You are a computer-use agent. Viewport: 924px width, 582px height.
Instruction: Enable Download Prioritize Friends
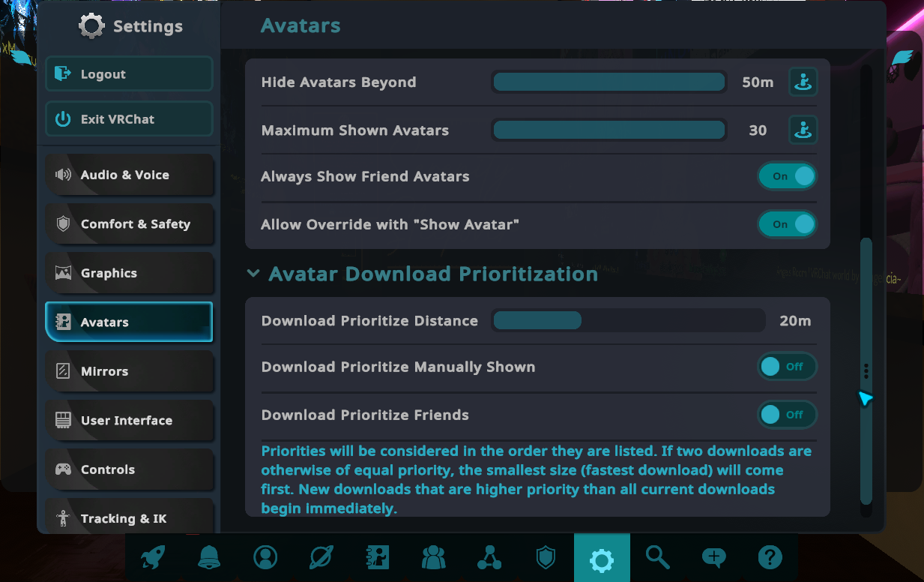pos(786,415)
